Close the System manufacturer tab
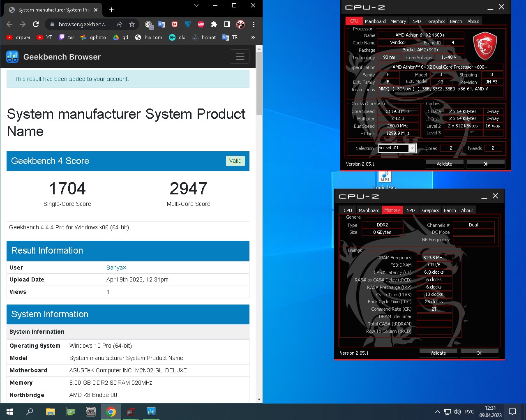The width and height of the screenshot is (526, 420). [x=96, y=9]
